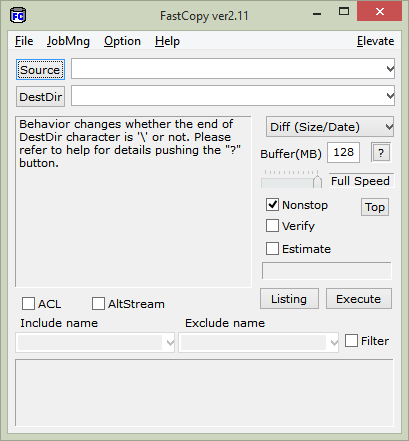Open the JobMng menu
The image size is (409, 441).
pyautogui.click(x=68, y=41)
